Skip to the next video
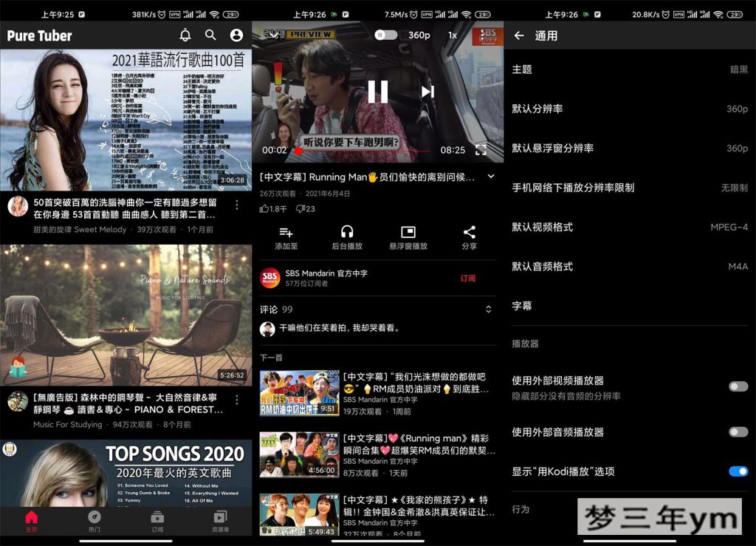The width and height of the screenshot is (756, 546). [427, 92]
